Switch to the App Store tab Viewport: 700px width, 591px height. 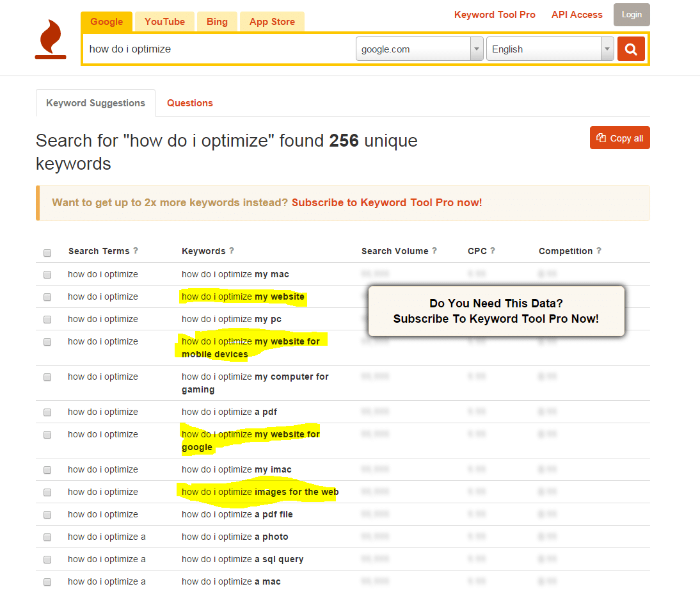(273, 22)
